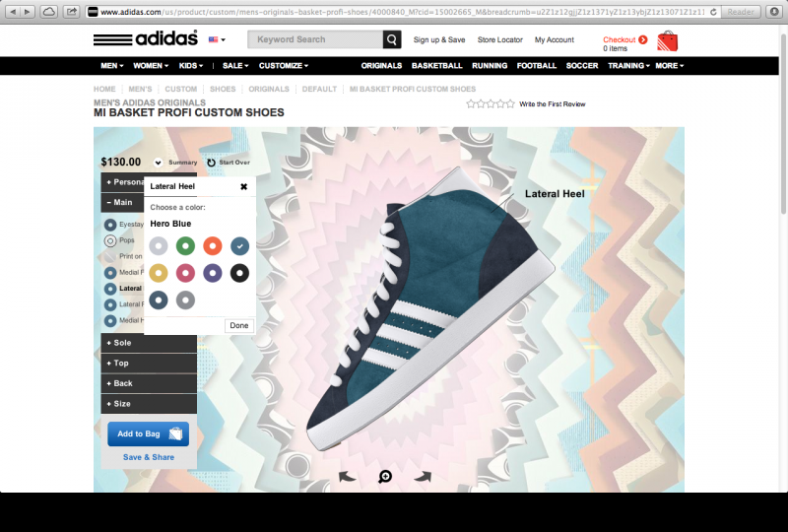The height and width of the screenshot is (532, 788).
Task: Open the TRAINING dropdown menu
Action: [x=628, y=65]
